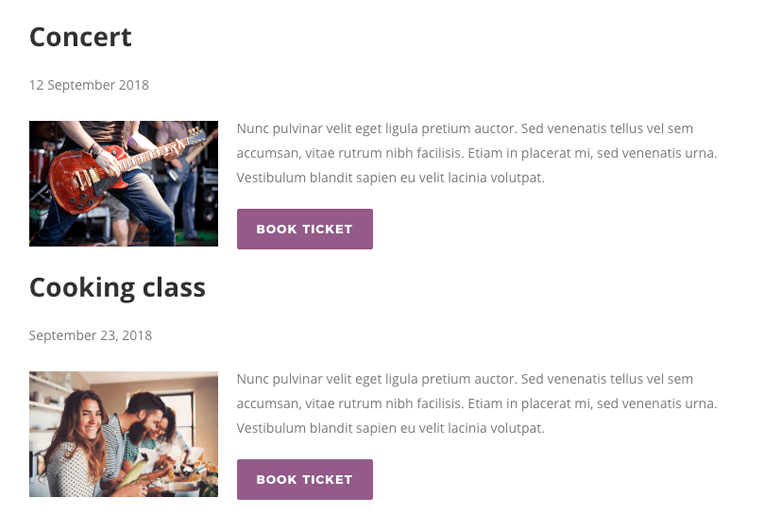
Task: Click the Concert description paragraph
Action: click(477, 153)
